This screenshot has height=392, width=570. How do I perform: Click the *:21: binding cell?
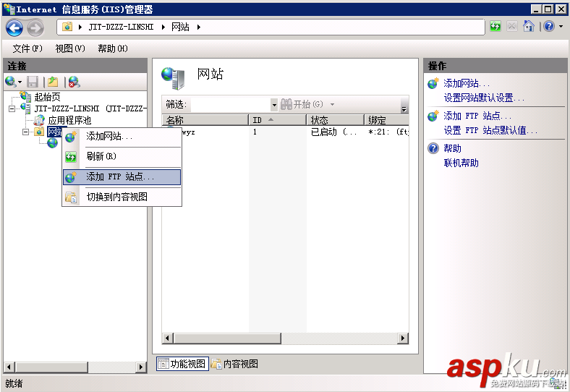point(388,132)
